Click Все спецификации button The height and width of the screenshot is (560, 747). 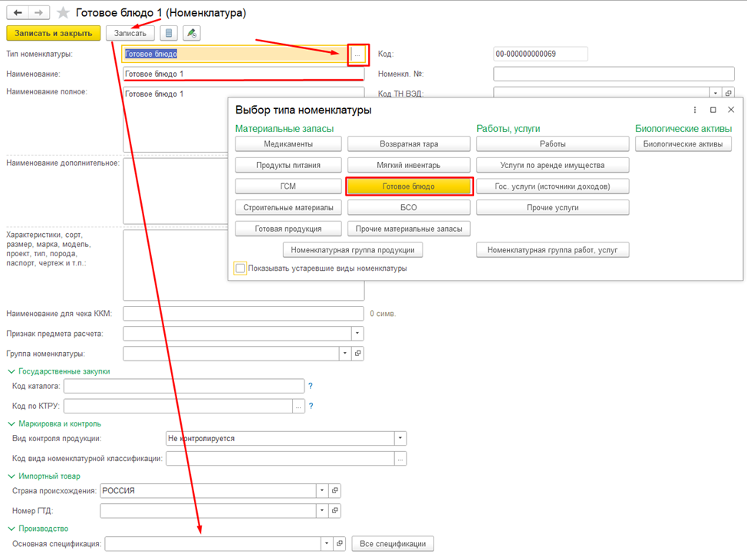pos(393,544)
